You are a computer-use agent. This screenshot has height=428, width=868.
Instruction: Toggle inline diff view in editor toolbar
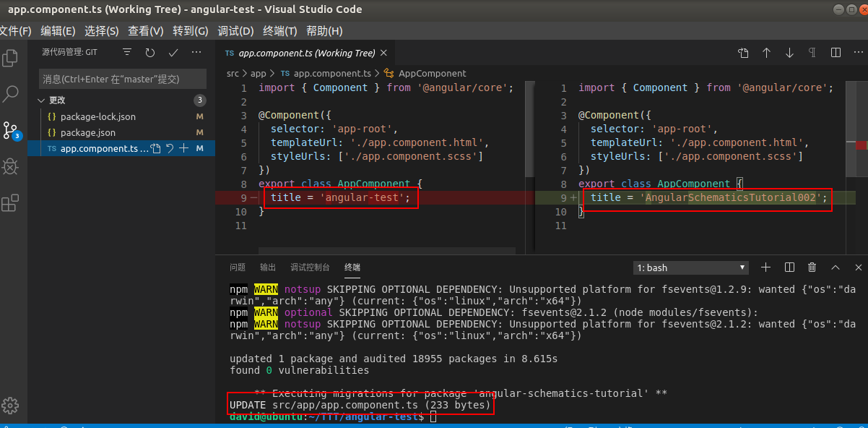tap(836, 53)
